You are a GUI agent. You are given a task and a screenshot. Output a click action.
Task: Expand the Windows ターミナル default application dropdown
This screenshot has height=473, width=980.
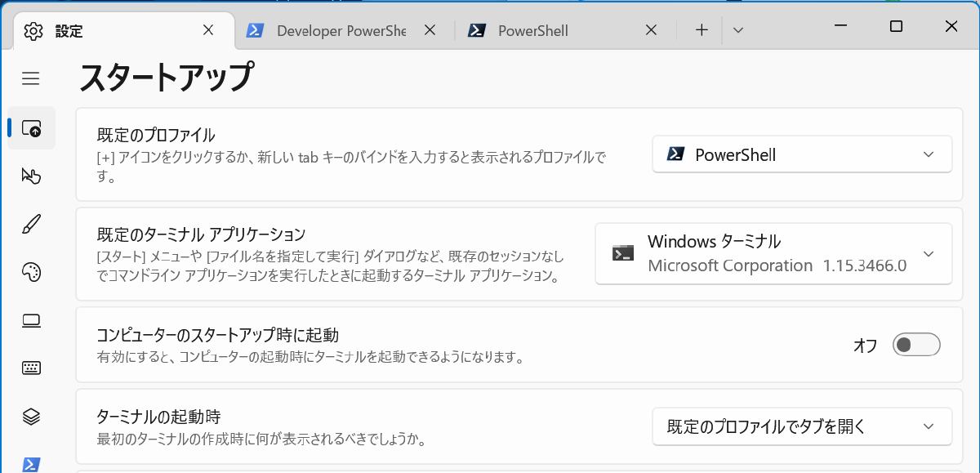773,253
